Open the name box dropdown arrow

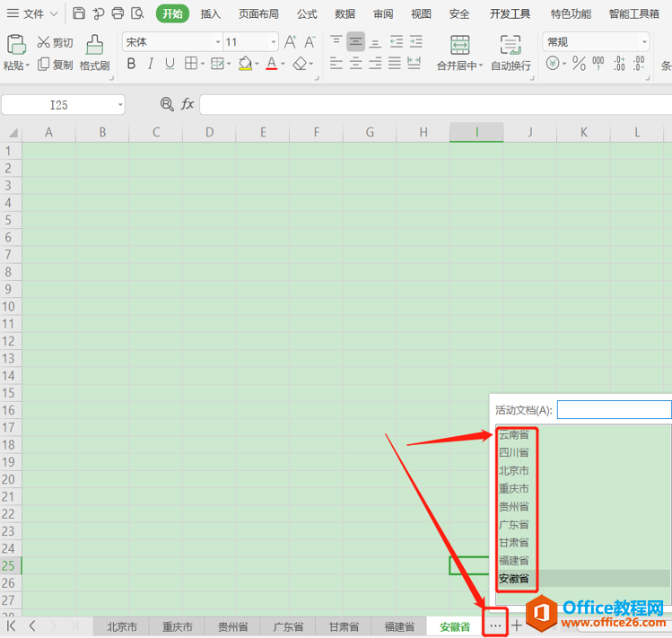pyautogui.click(x=120, y=105)
